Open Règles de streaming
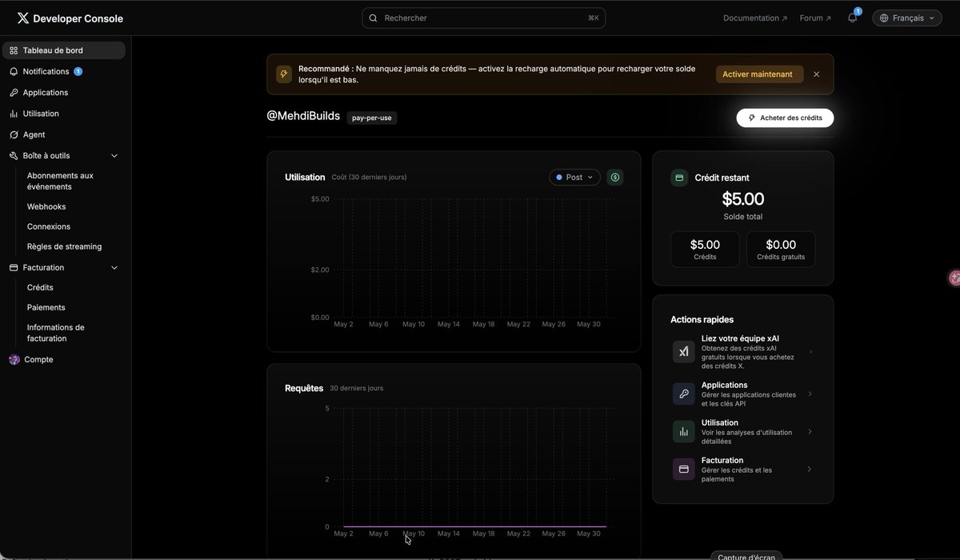Viewport: 960px width, 560px height. pyautogui.click(x=64, y=246)
